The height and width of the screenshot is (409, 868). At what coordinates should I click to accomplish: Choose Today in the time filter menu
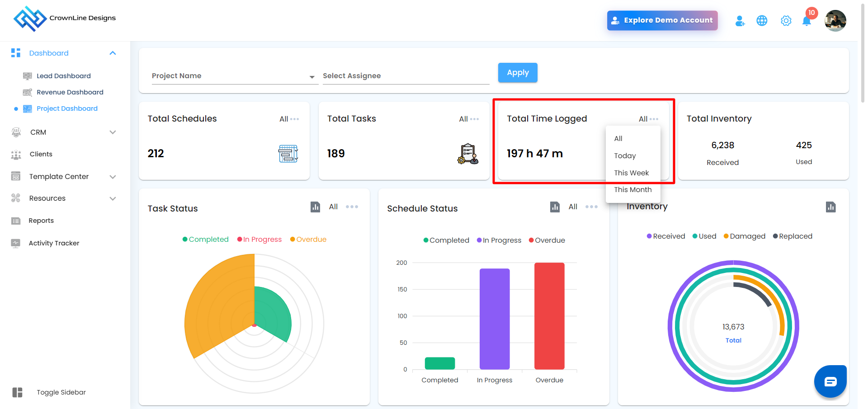(x=625, y=156)
